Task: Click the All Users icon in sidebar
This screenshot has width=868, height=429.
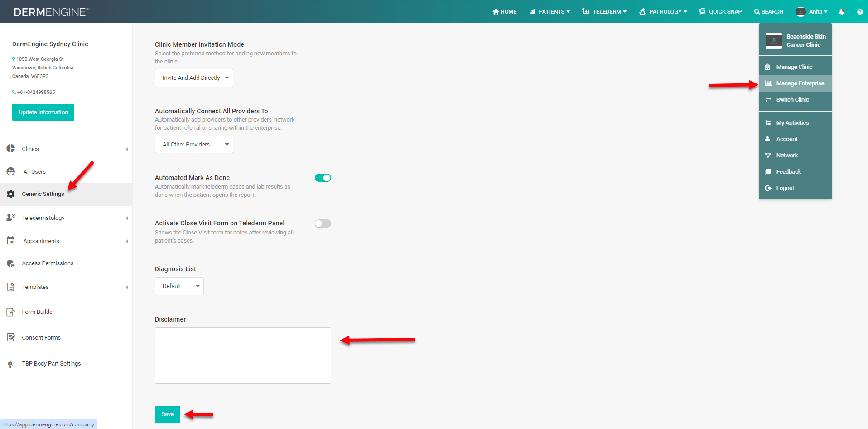Action: 11,171
